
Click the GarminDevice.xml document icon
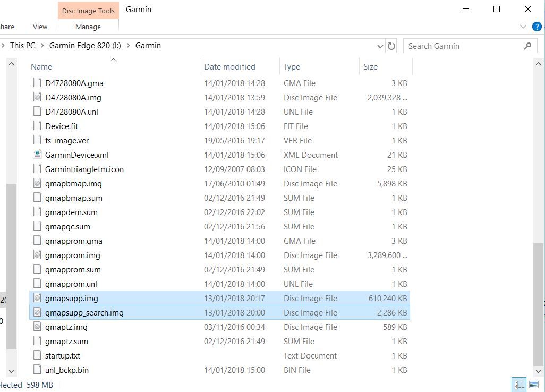(37, 154)
